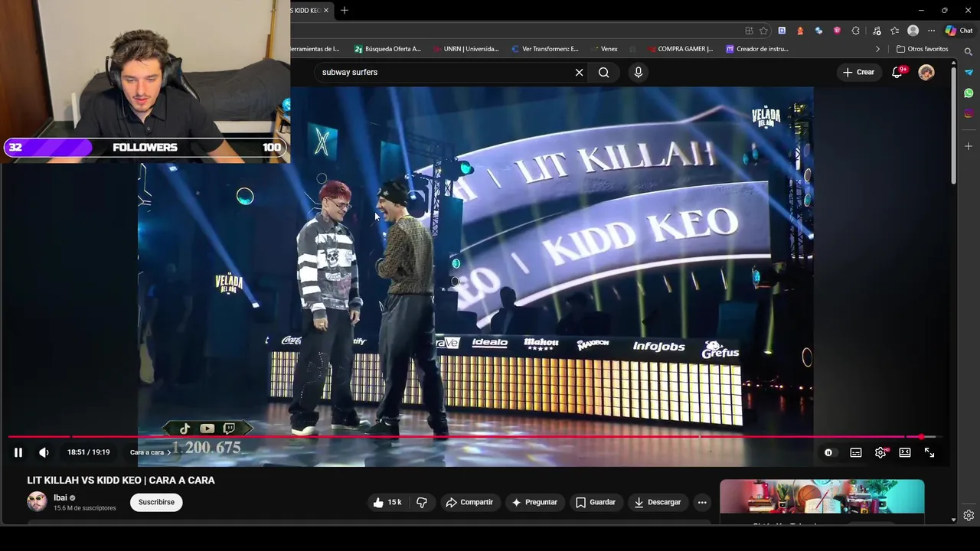Image resolution: width=980 pixels, height=551 pixels.
Task: Subscribe to Ibai via Suscribirse button
Action: pyautogui.click(x=156, y=502)
